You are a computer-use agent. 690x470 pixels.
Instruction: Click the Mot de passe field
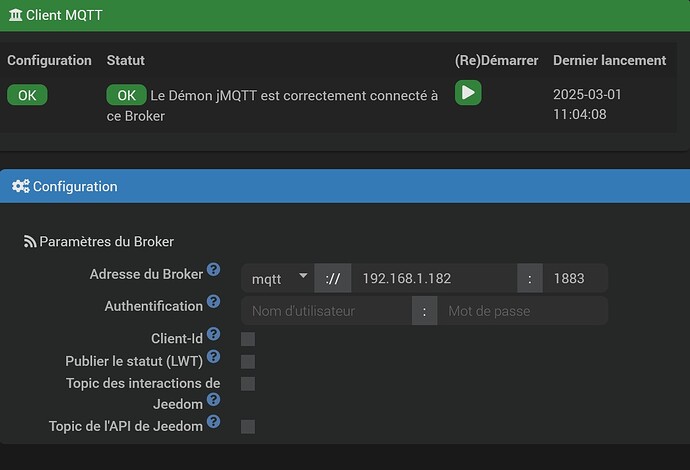point(523,311)
